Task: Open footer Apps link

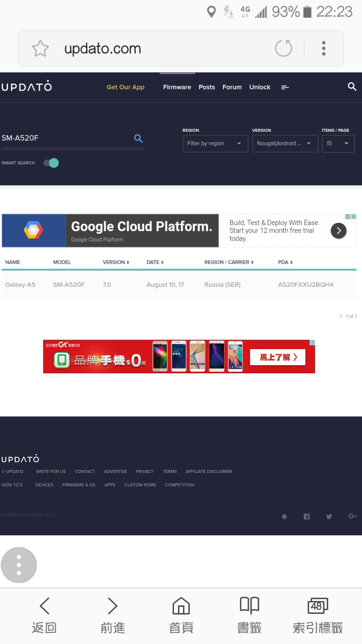Action: coord(110,485)
